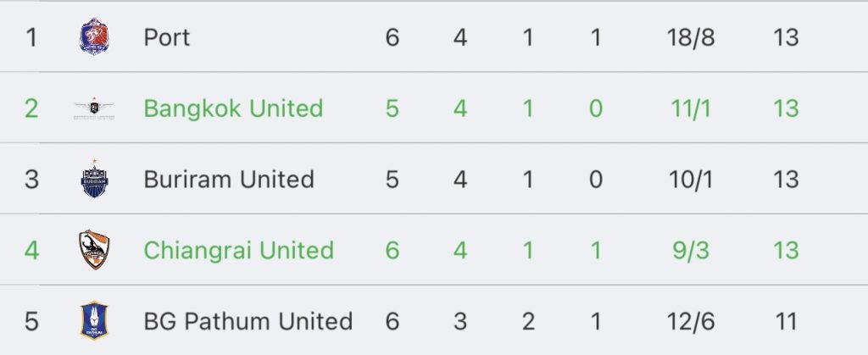Image resolution: width=868 pixels, height=355 pixels.
Task: Select the green rank number 2
Action: coord(31,108)
